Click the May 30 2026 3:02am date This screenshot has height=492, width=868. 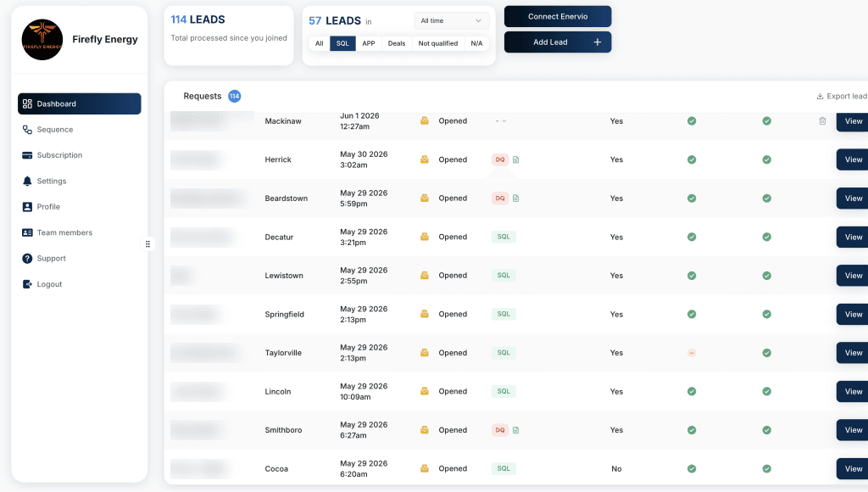(x=364, y=159)
